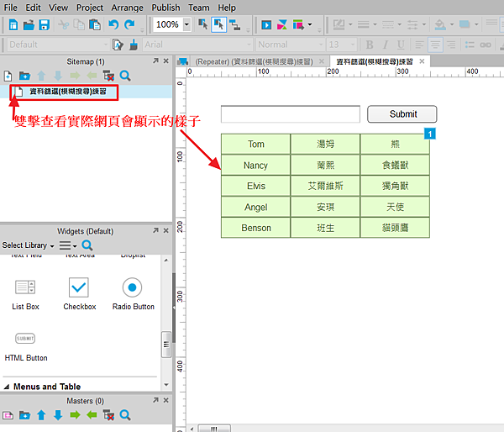Viewport: 504px width, 432px height.
Task: Click the Format painter brush icon
Action: [133, 45]
